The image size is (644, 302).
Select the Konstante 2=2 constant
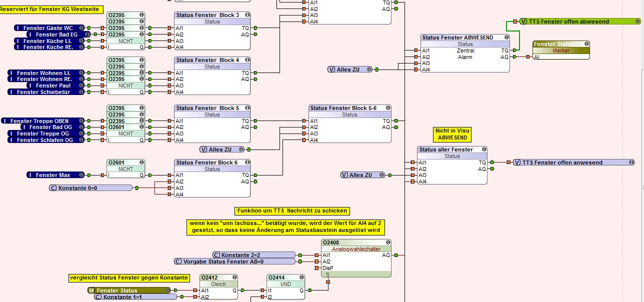(x=254, y=255)
